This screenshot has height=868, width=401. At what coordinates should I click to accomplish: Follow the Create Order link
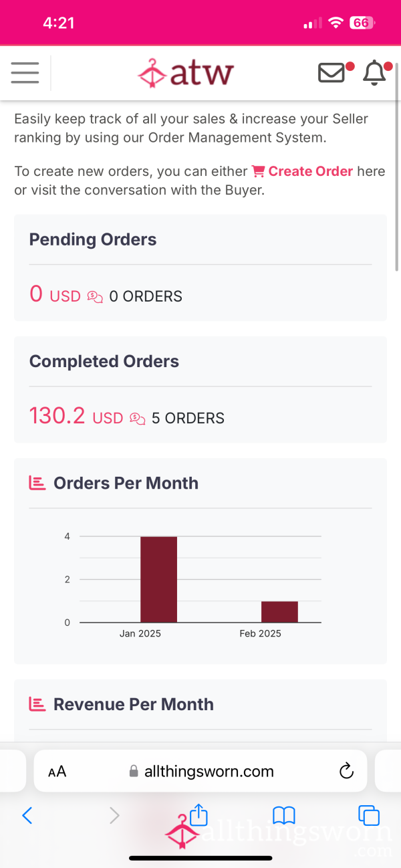point(302,171)
